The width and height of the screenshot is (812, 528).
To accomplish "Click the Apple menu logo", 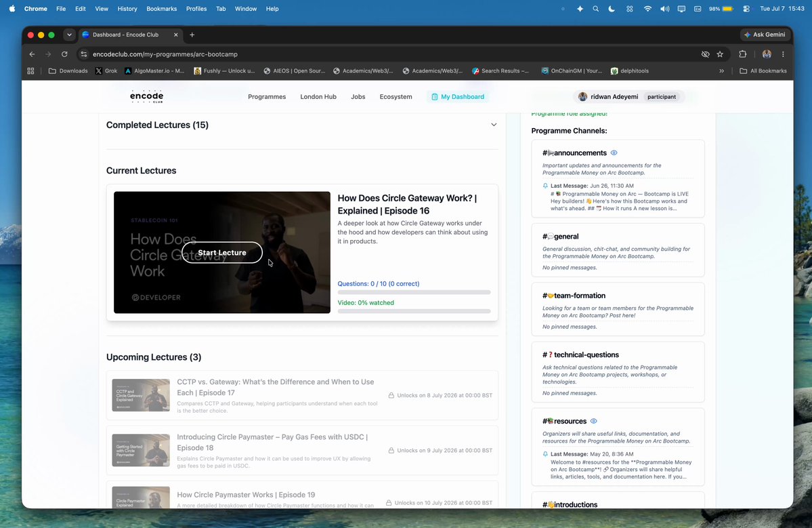I will coord(12,9).
